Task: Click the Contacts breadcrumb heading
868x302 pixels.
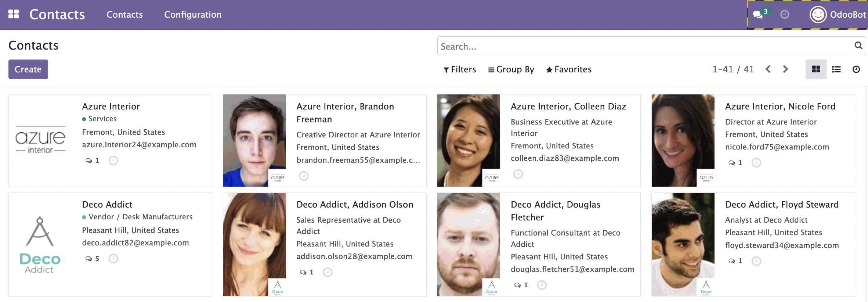Action: pos(33,45)
